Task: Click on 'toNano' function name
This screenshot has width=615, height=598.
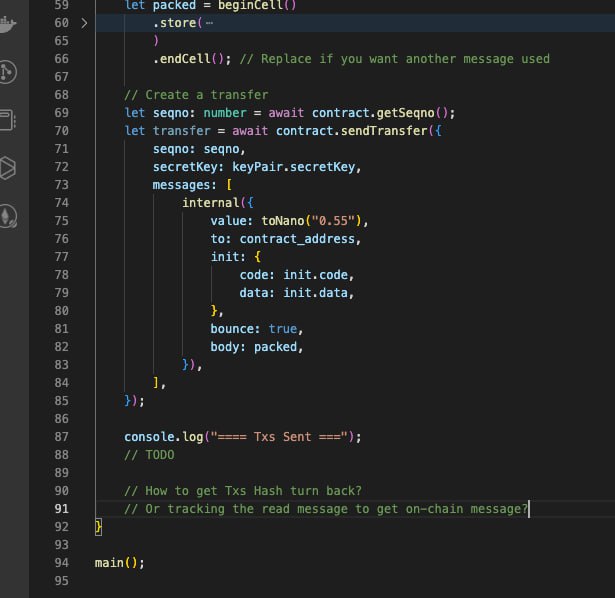Action: pyautogui.click(x=283, y=221)
